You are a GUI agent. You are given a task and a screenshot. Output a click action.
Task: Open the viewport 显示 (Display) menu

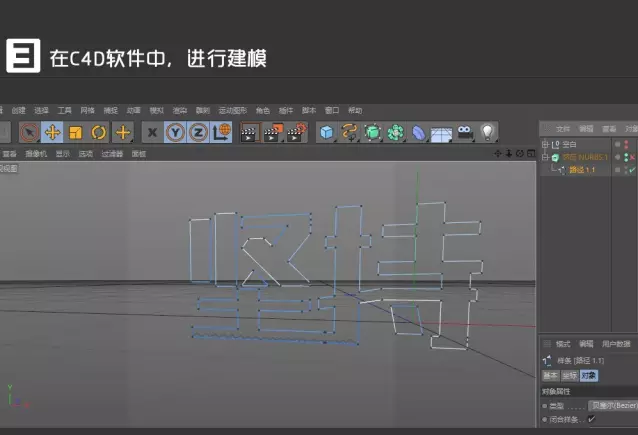point(63,154)
